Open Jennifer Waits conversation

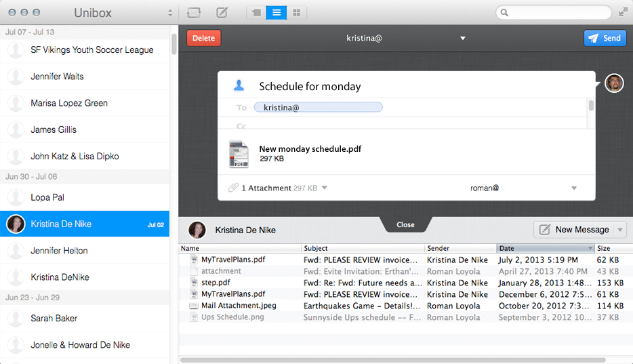click(85, 77)
